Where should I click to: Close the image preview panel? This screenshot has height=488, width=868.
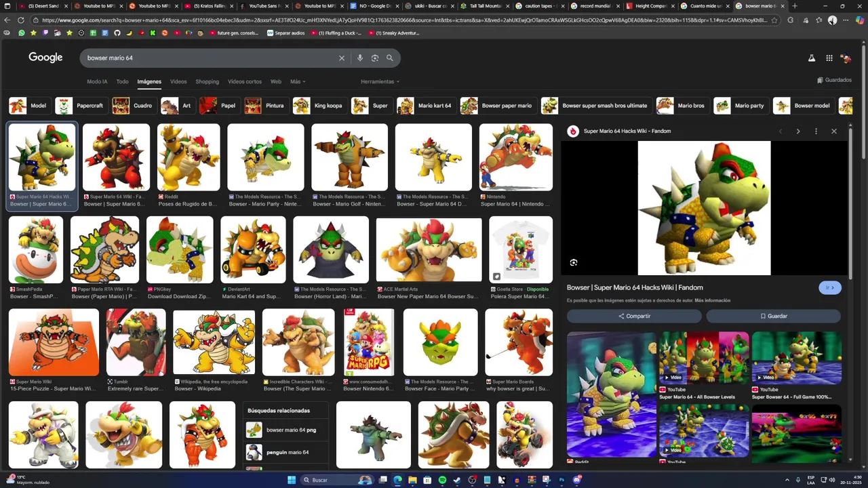(x=834, y=131)
